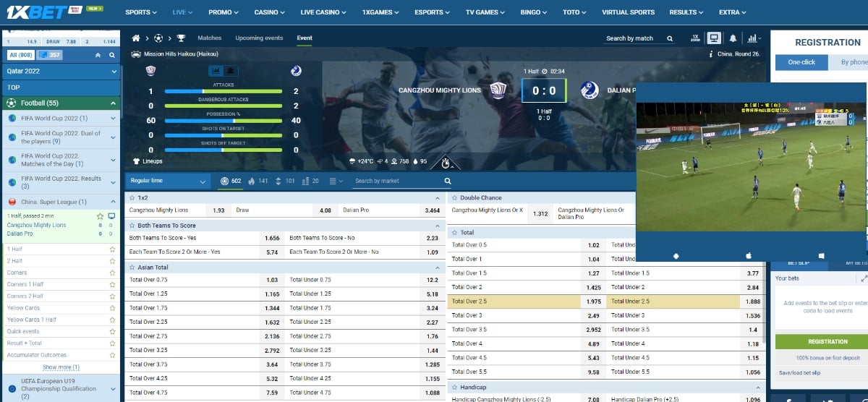868x402 pixels.
Task: Click the notification bell icon
Action: tap(733, 38)
